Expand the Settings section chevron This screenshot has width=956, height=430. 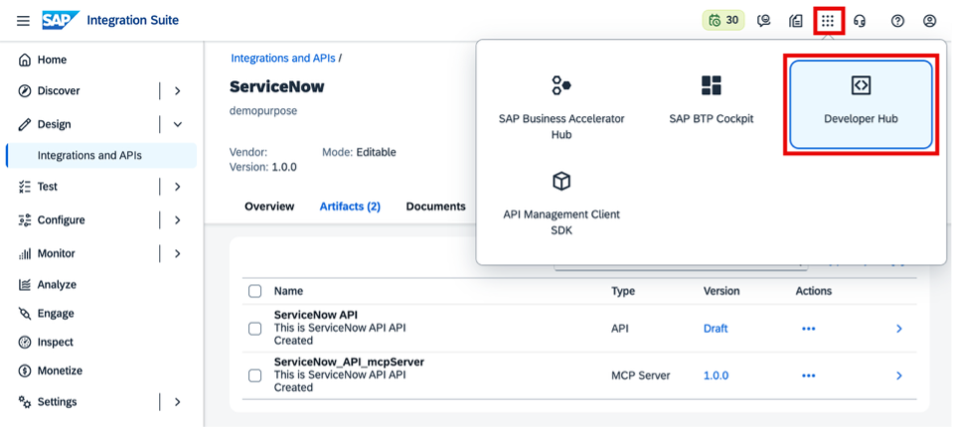coord(177,402)
